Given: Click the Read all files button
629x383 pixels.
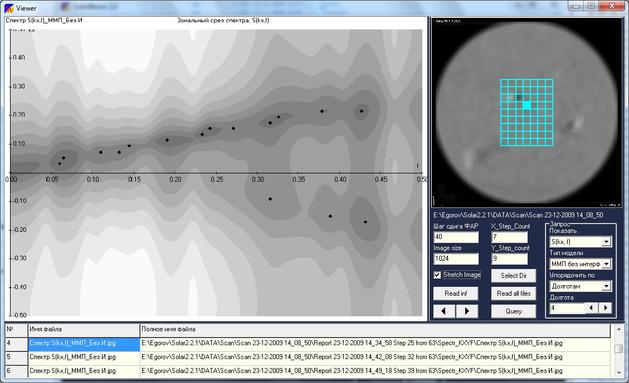Looking at the screenshot, I should [513, 294].
